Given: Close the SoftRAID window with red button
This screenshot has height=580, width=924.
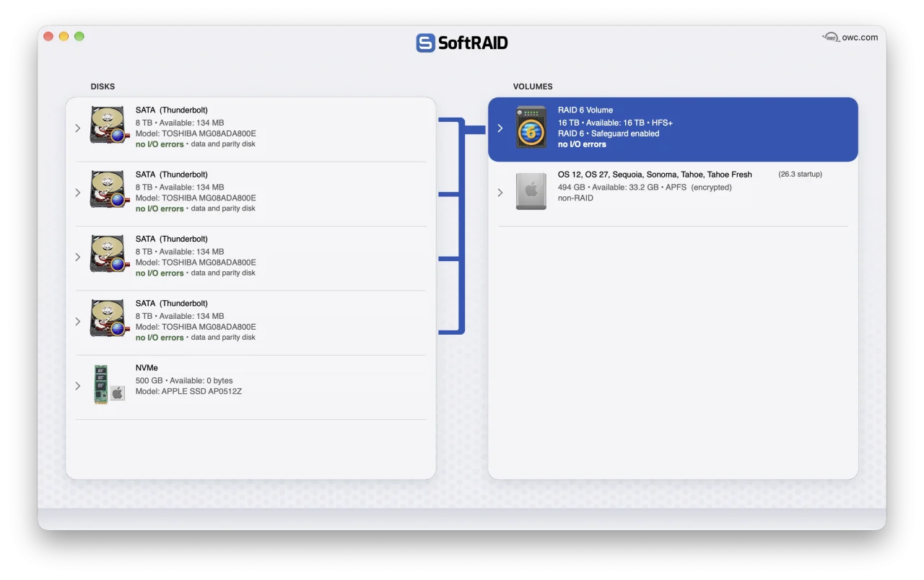Looking at the screenshot, I should (48, 36).
